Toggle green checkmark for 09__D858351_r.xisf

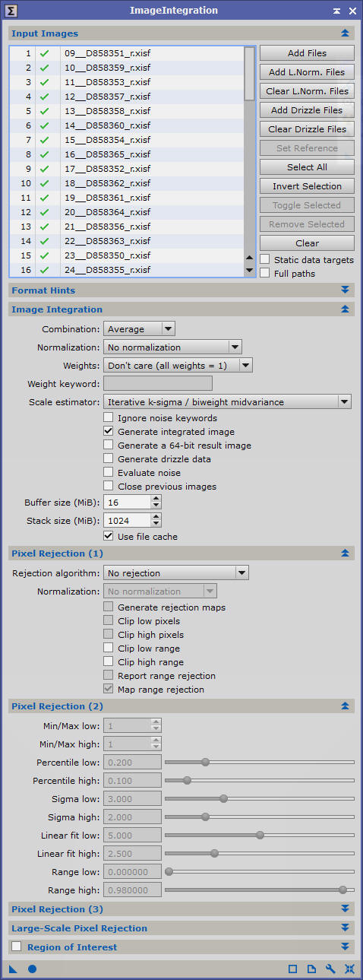[44, 53]
